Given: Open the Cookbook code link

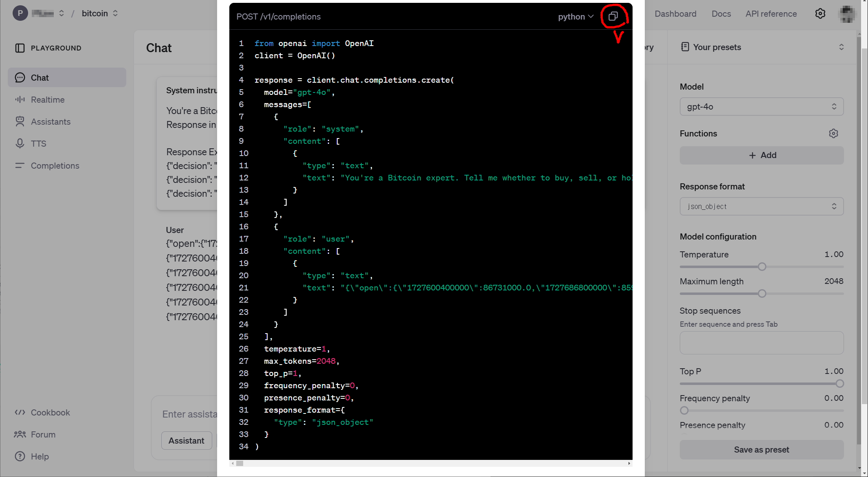Looking at the screenshot, I should point(50,413).
